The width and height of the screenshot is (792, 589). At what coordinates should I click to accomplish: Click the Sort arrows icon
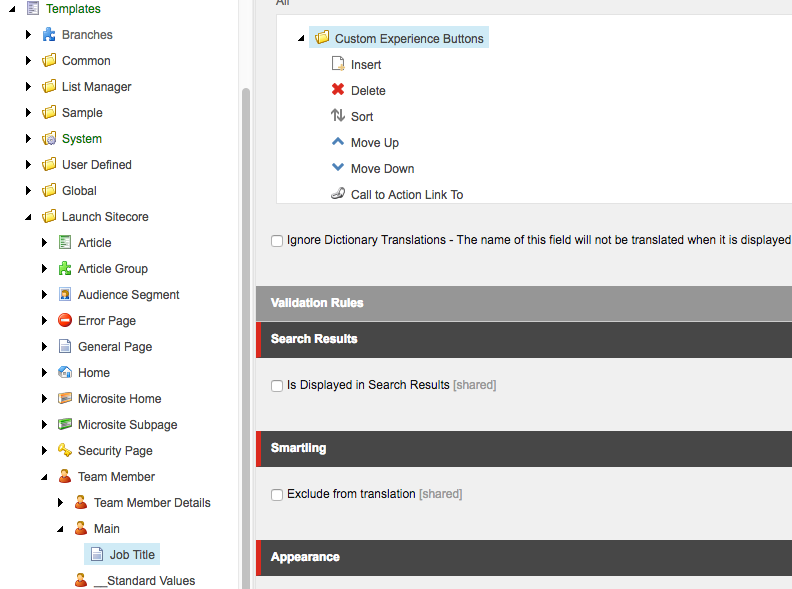[338, 116]
